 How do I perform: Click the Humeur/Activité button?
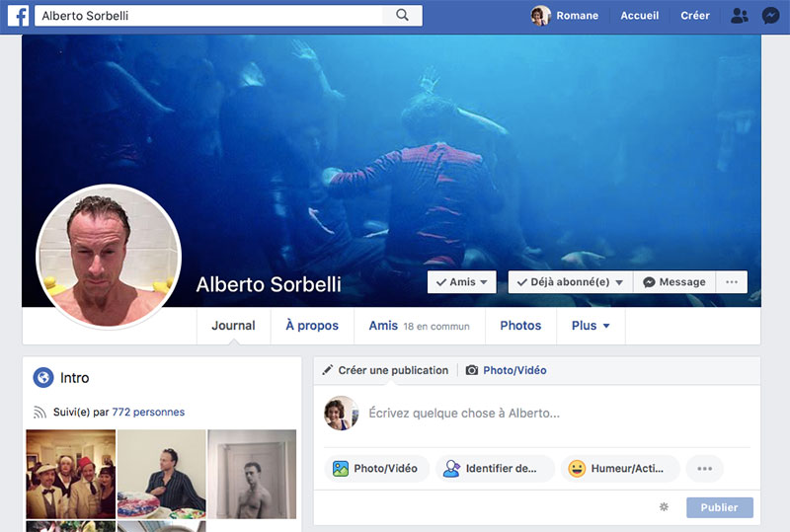621,469
